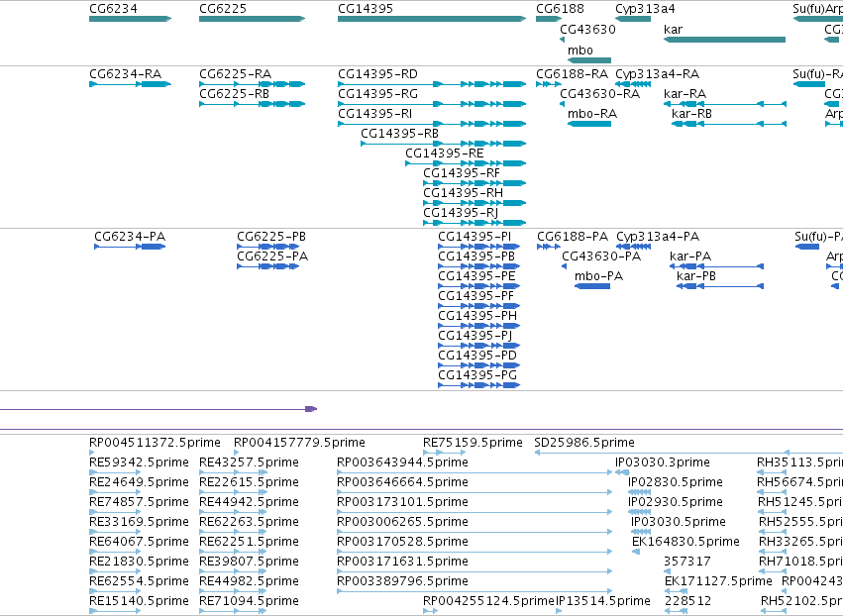Select protein CG6225-PB
The width and height of the screenshot is (843, 616).
point(271,237)
